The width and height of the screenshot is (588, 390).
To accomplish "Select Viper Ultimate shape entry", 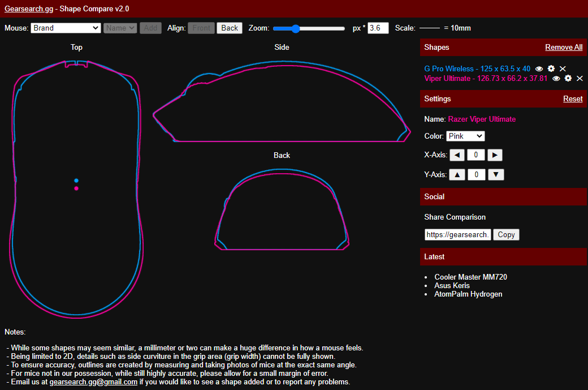I will [486, 79].
